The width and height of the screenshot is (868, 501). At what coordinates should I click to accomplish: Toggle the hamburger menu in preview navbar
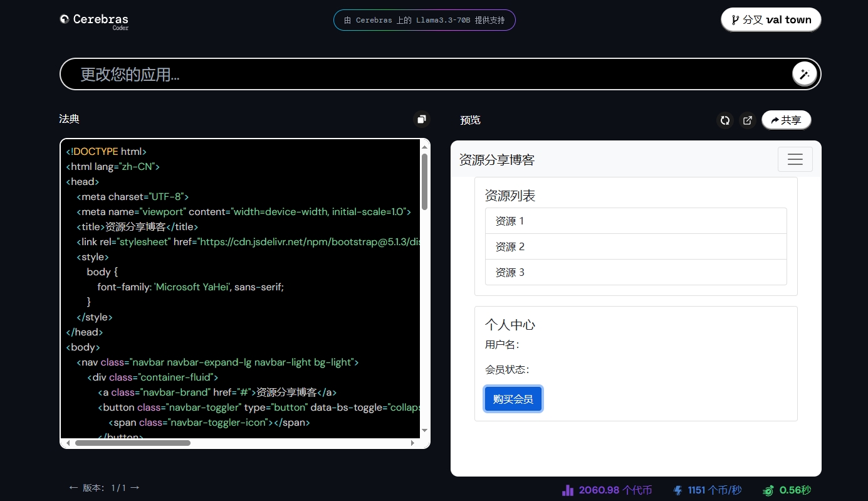(795, 159)
